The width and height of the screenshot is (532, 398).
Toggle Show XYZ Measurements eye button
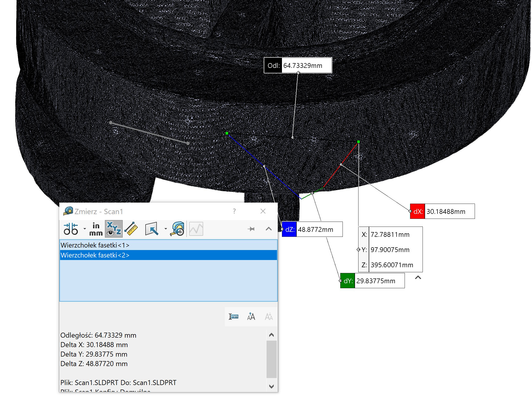click(x=114, y=229)
